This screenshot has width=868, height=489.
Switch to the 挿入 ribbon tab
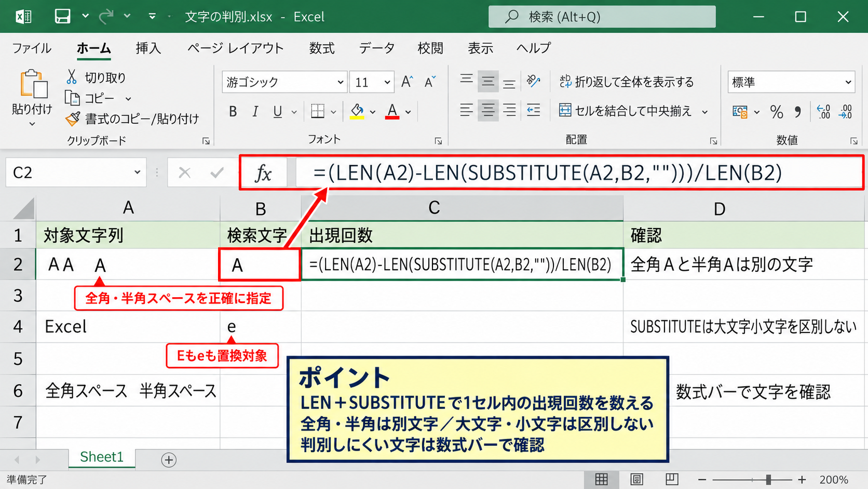tap(148, 48)
